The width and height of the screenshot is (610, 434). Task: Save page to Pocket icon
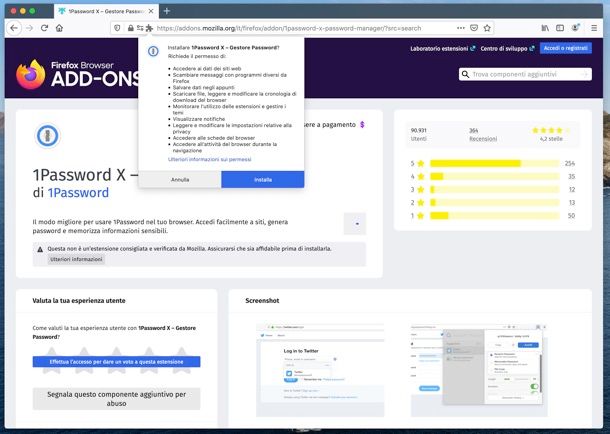point(474,28)
